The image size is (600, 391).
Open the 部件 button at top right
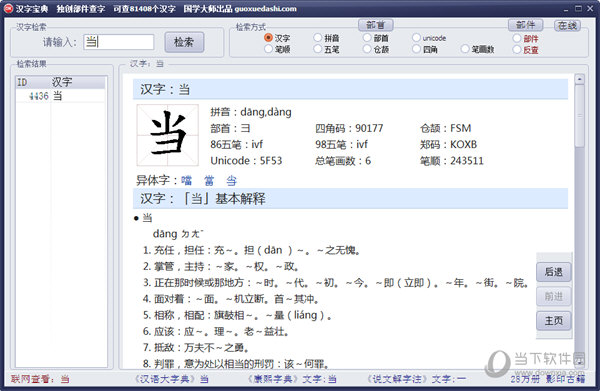[x=525, y=25]
